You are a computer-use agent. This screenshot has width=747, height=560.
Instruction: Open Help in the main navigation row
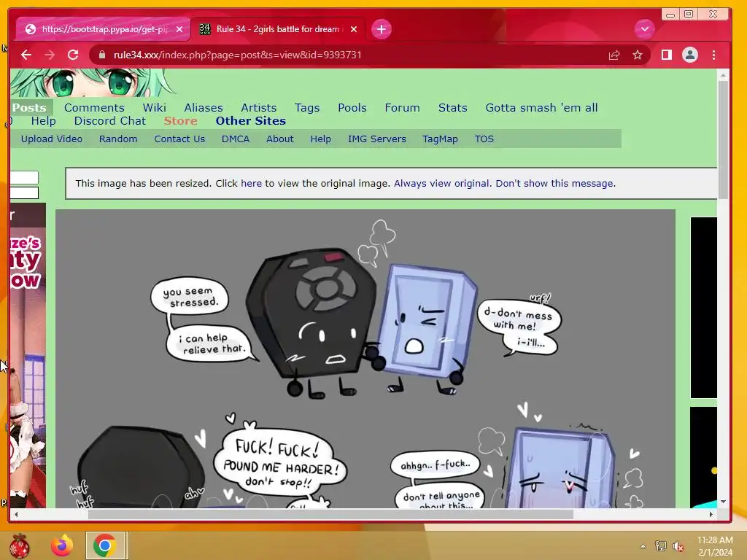[x=43, y=121]
